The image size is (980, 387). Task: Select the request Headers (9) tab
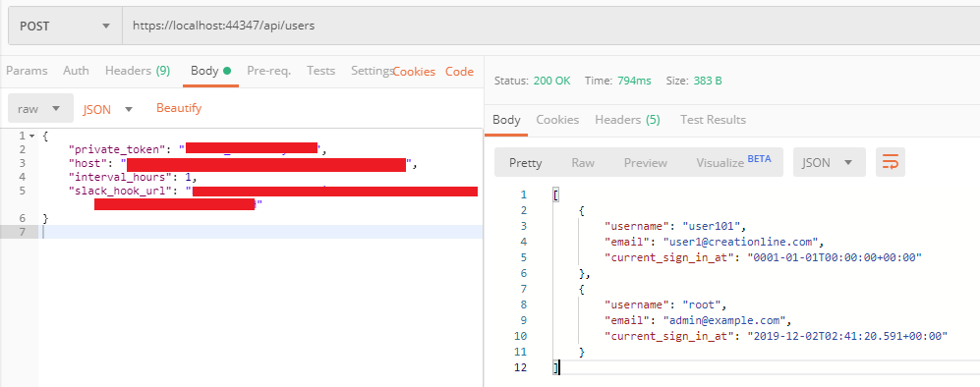(138, 71)
